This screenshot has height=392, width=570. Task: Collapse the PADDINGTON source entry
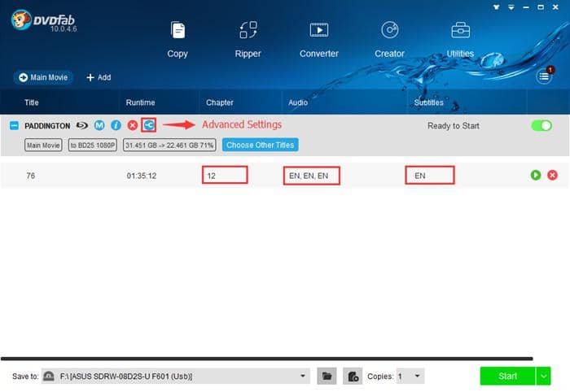pyautogui.click(x=14, y=125)
